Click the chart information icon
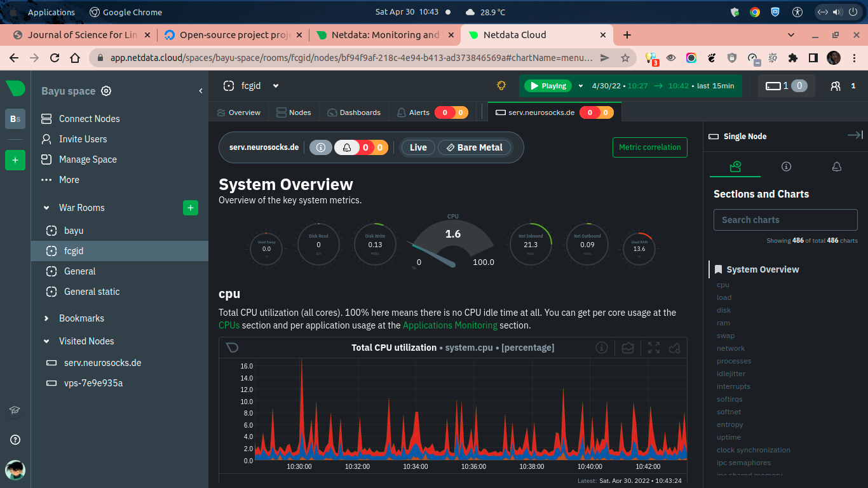The height and width of the screenshot is (488, 868). [x=602, y=348]
